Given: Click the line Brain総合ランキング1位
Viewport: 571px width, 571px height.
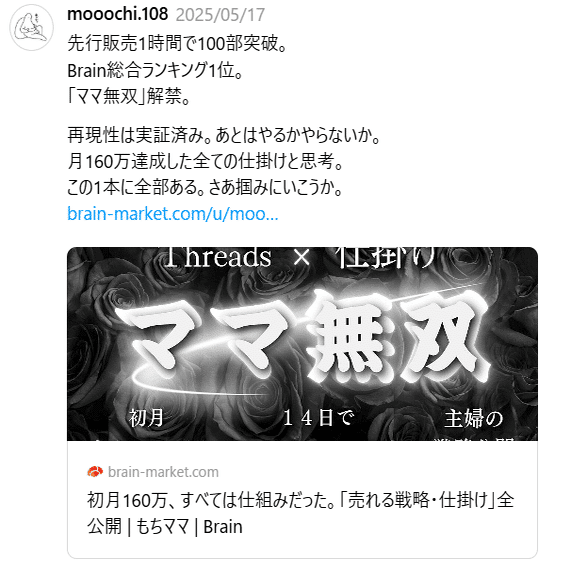Looking at the screenshot, I should [156, 70].
